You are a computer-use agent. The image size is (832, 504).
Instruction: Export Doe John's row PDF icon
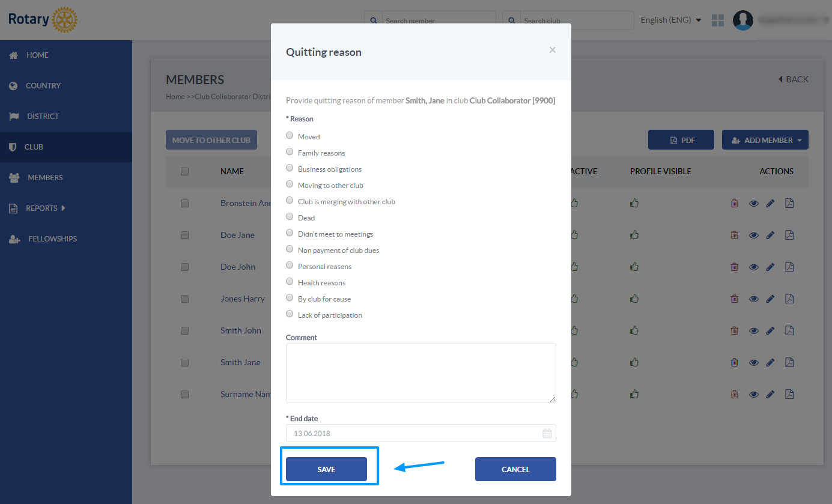(789, 267)
